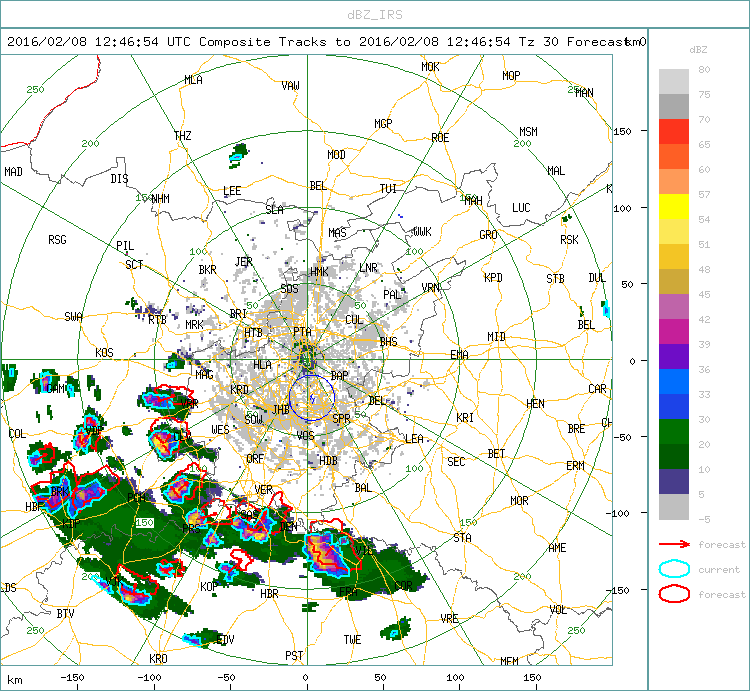This screenshot has height=691, width=750.
Task: Click the HBR station label
Action: pyautogui.click(x=269, y=593)
